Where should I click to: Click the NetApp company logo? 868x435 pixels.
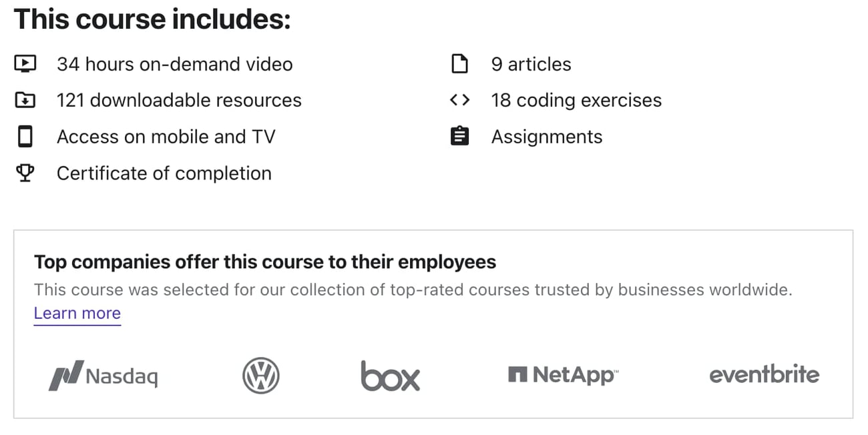(x=562, y=374)
